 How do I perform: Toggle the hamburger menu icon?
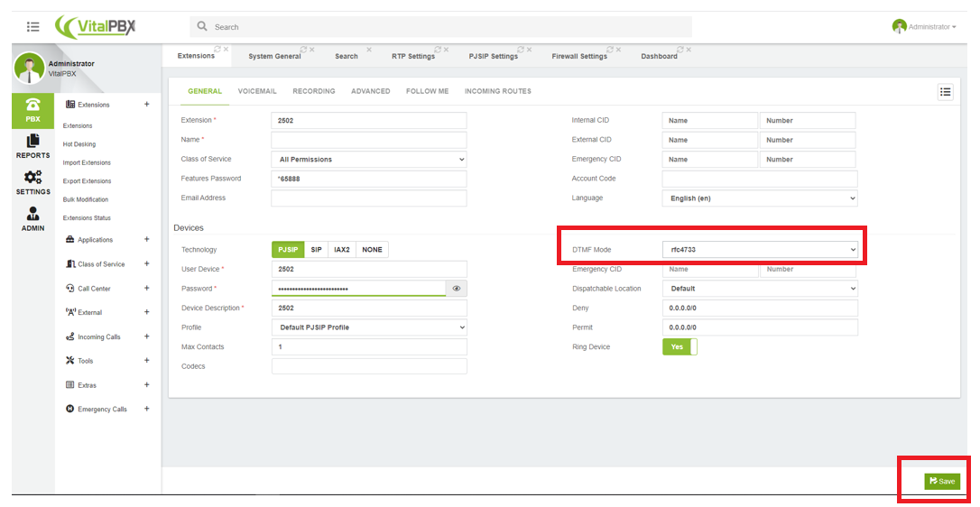(33, 27)
